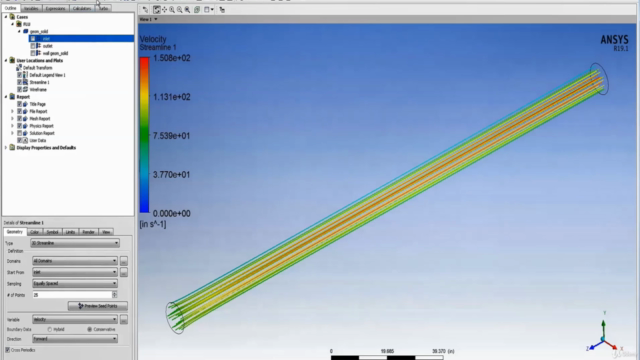Image resolution: width=640 pixels, height=360 pixels.
Task: Open the Color tab in details
Action: [x=34, y=232]
